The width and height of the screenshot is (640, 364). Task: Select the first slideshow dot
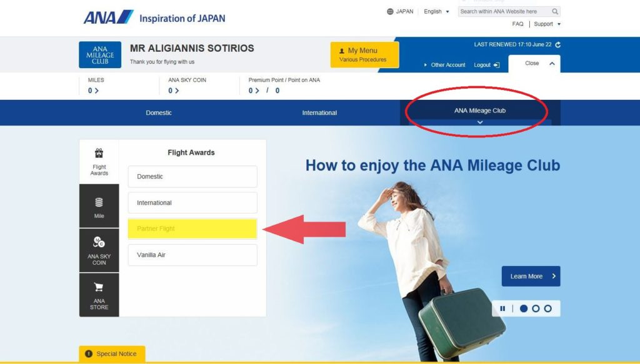(524, 308)
